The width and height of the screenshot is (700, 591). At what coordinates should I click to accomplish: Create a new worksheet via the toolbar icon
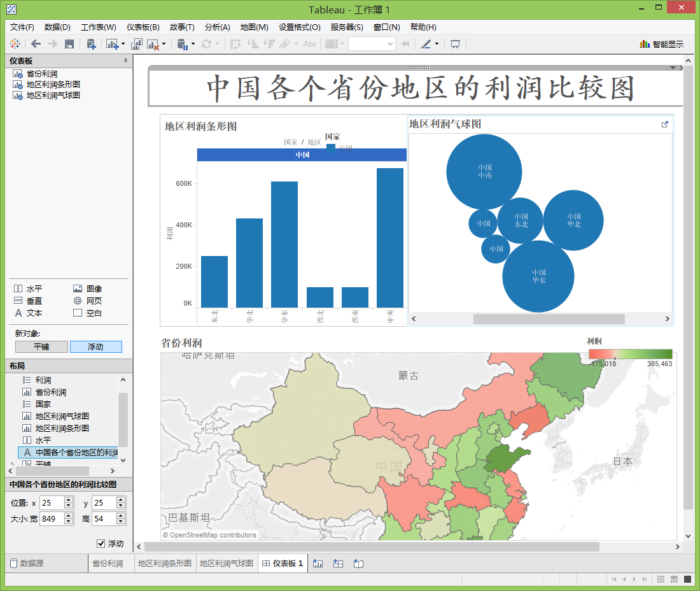point(111,44)
